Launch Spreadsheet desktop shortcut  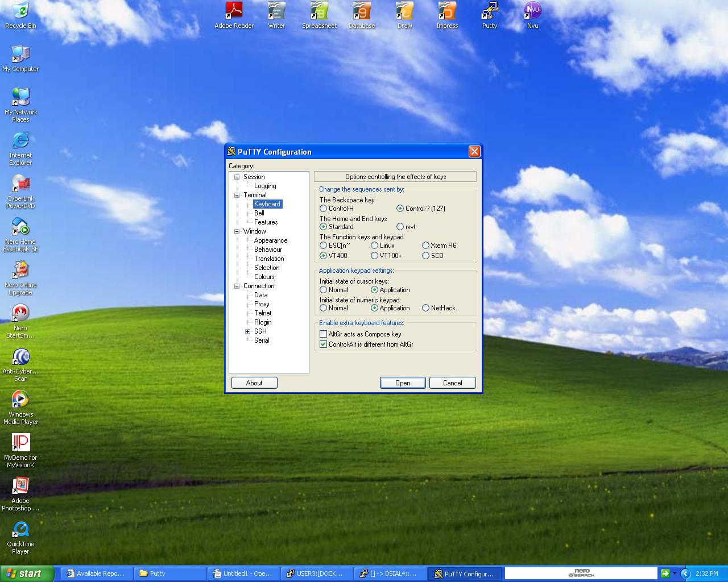[319, 16]
